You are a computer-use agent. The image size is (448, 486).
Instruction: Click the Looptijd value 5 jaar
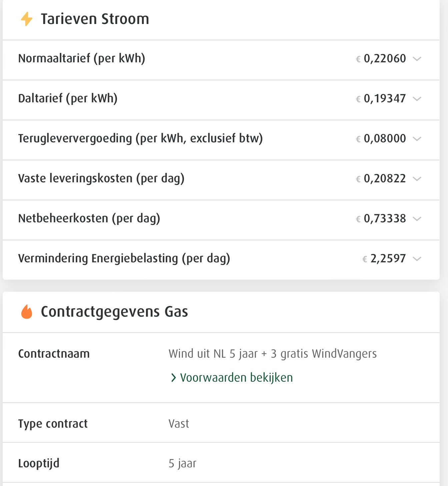[182, 463]
